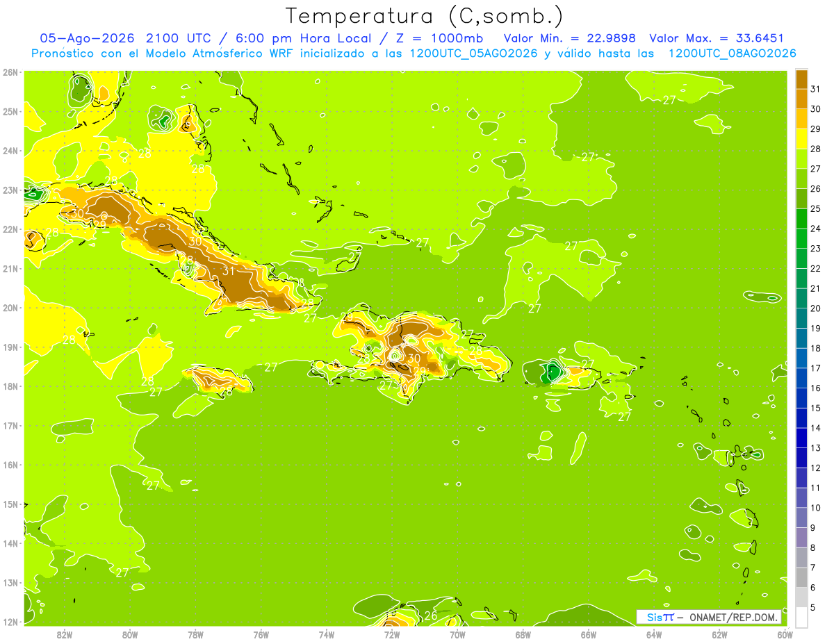Click the '31' contour label over eastern Cuba

[229, 271]
